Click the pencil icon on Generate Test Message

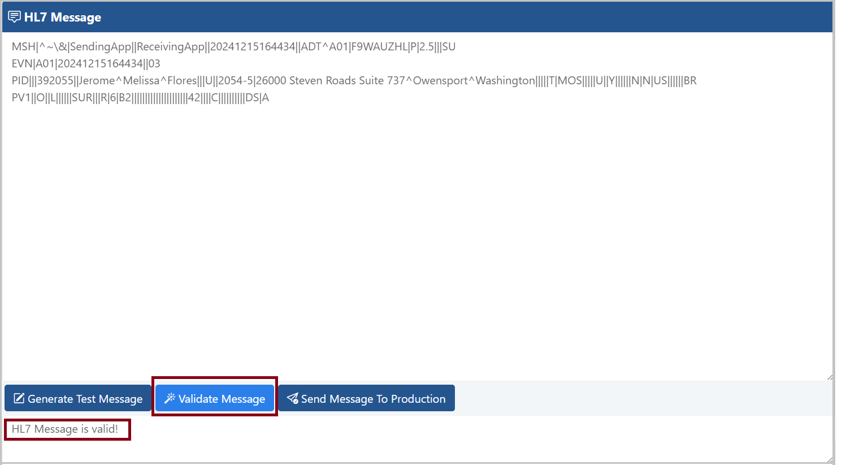pyautogui.click(x=19, y=398)
